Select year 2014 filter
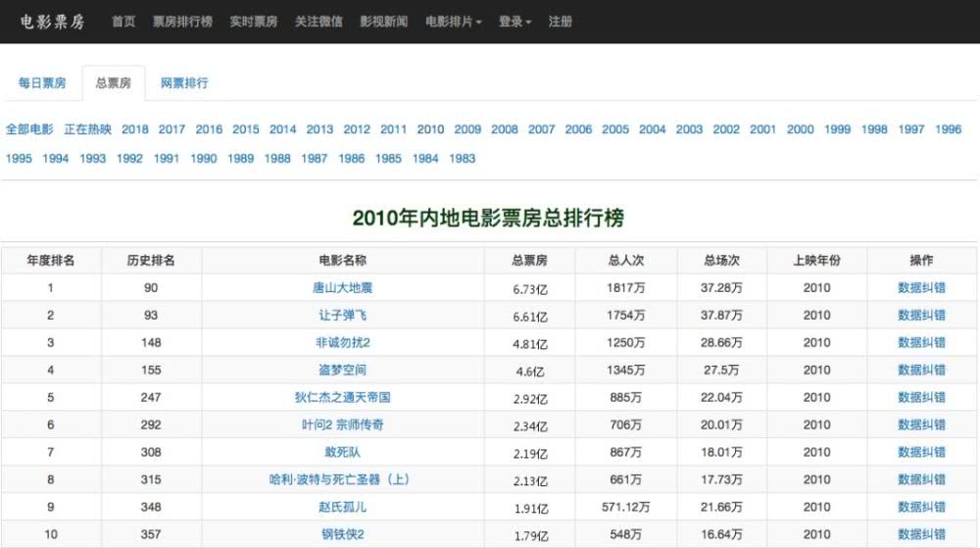Image resolution: width=980 pixels, height=548 pixels. point(282,128)
